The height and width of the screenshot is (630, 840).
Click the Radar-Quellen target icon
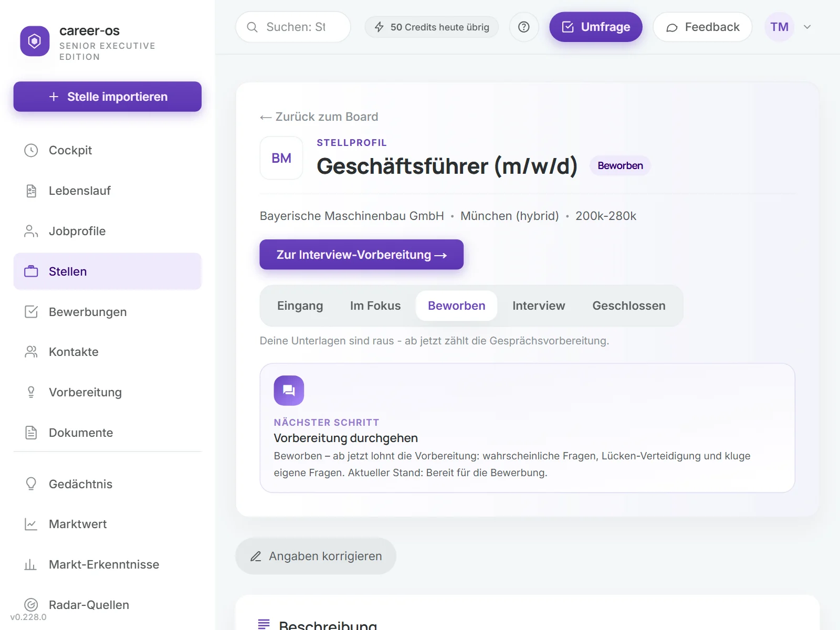pos(31,605)
